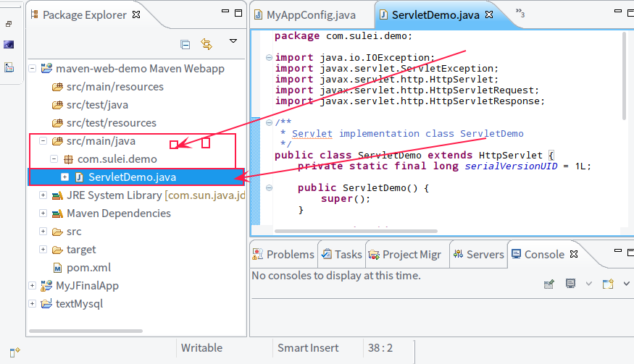Click the target folder icon
This screenshot has width=634, height=364.
point(57,250)
